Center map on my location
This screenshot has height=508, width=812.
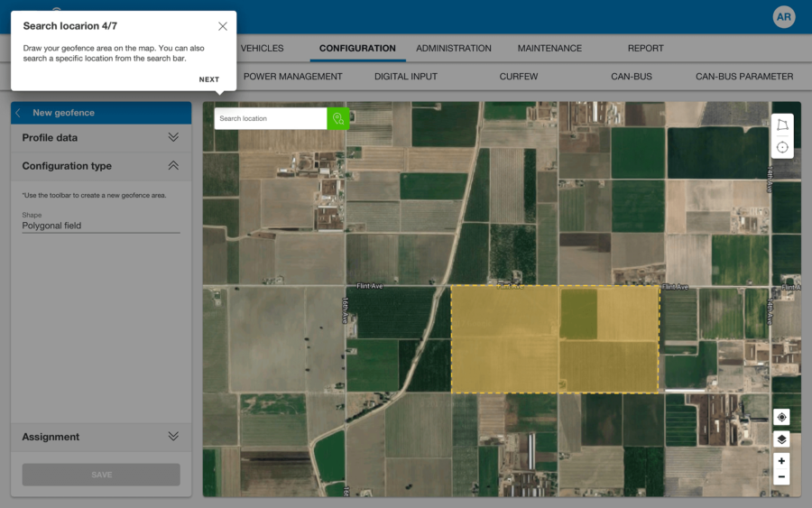click(781, 417)
